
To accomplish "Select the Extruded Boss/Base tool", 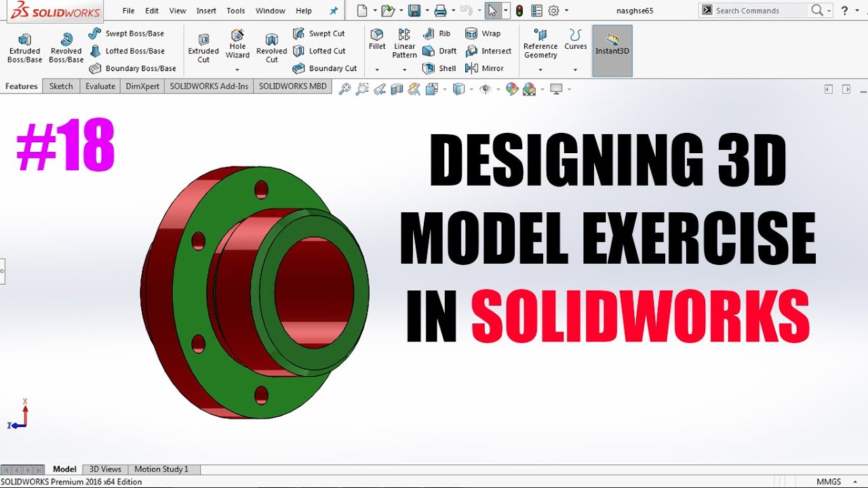I will click(25, 48).
